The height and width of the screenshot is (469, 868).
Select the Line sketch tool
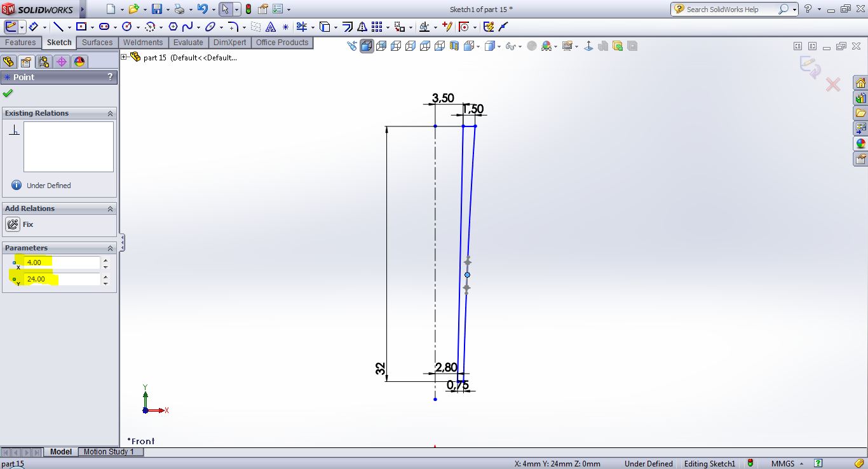pos(58,27)
